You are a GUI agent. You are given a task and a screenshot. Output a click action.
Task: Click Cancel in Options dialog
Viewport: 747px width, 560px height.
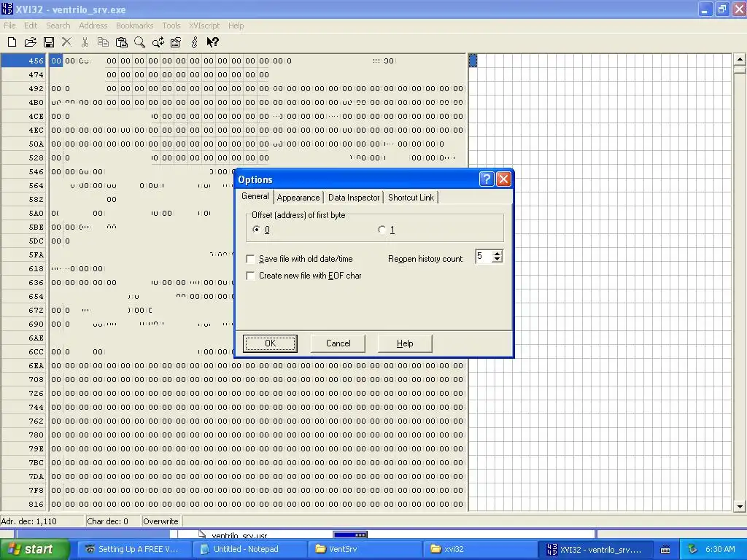point(338,343)
